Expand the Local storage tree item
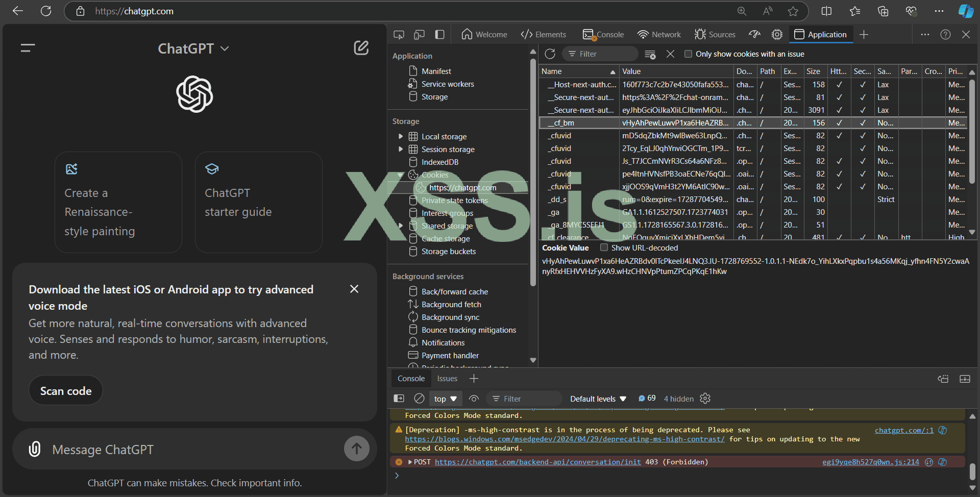980x497 pixels. pos(401,136)
